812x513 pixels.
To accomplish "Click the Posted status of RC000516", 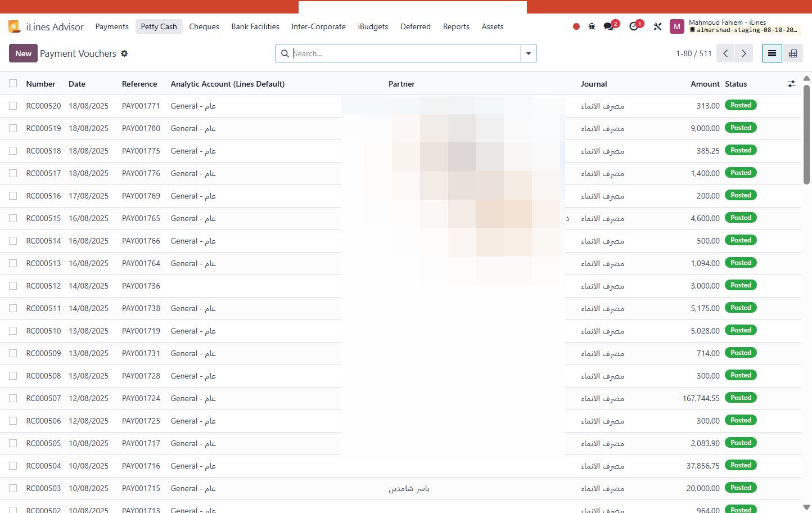I will 741,195.
